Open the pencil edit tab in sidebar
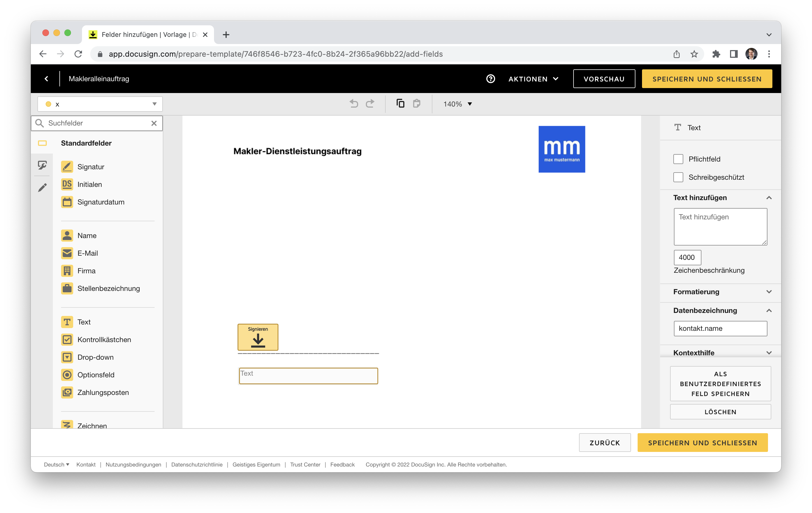This screenshot has height=513, width=812. point(42,188)
